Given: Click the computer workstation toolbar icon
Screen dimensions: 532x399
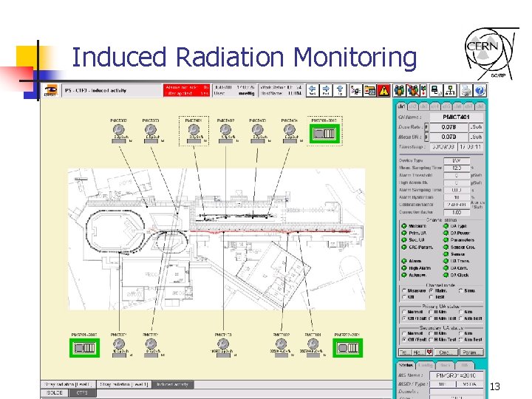Looking at the screenshot, I should tap(436, 91).
